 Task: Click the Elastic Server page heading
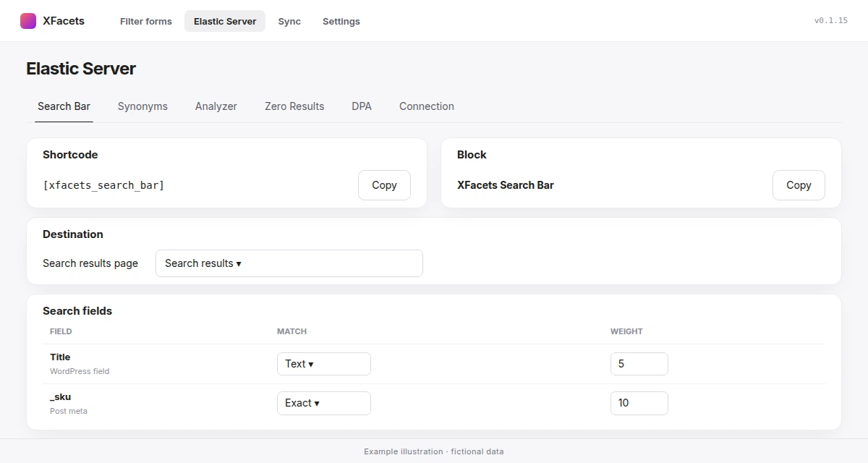tap(81, 69)
